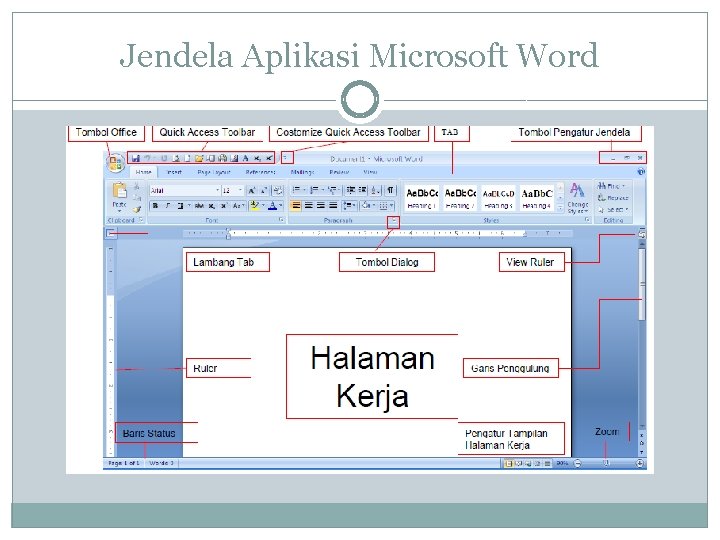Click the Paste clipboard icon
This screenshot has height=540, width=720.
[x=119, y=190]
